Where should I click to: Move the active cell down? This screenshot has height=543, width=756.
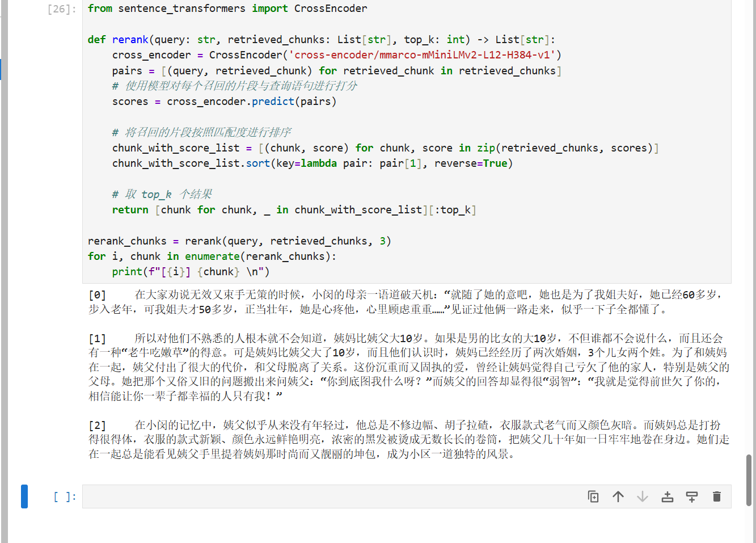643,497
